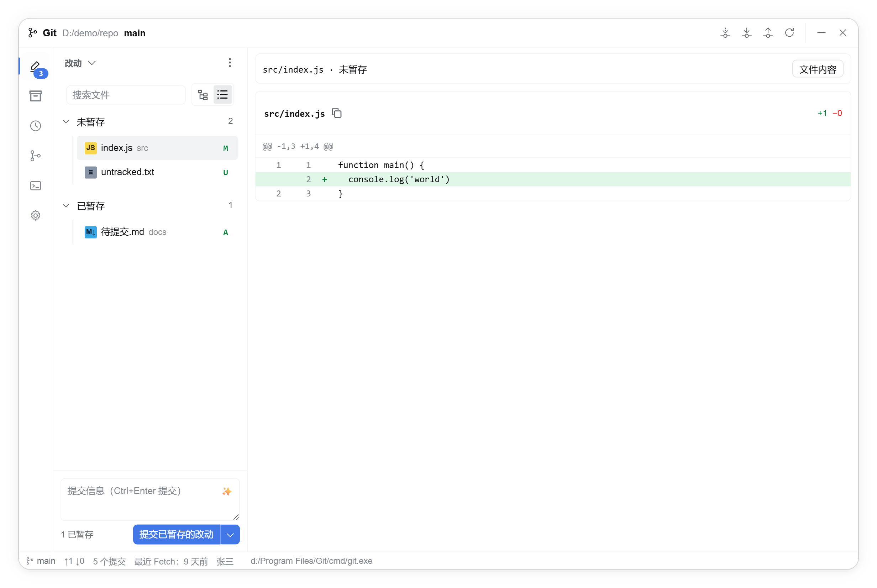Image resolution: width=877 pixels, height=588 pixels.
Task: Open the three-dot more options menu
Action: (230, 63)
